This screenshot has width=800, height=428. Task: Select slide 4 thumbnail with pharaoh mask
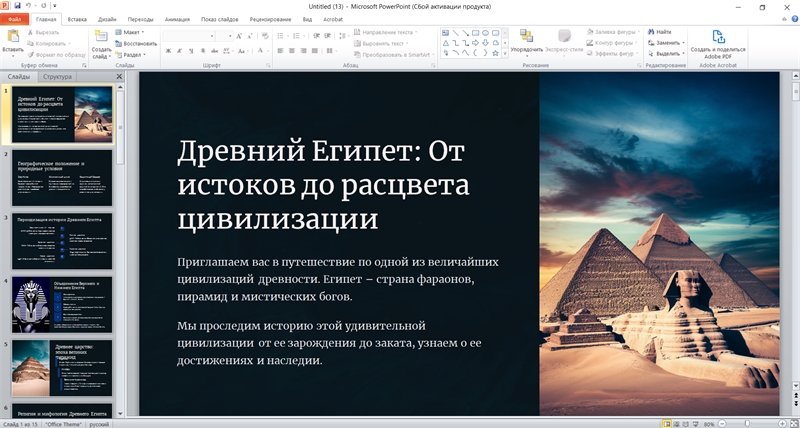click(62, 305)
